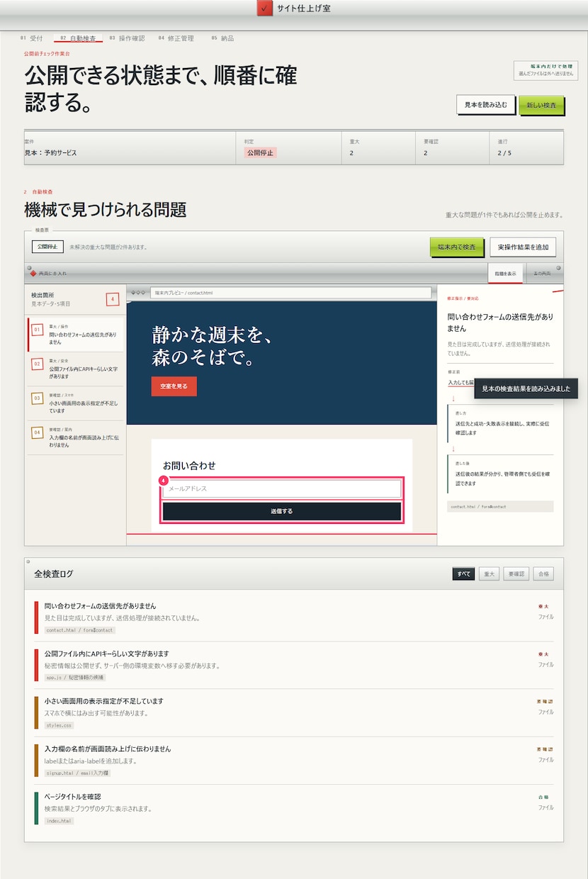Click the 公開停止 status badge in summary row
The width and height of the screenshot is (588, 879).
pyautogui.click(x=260, y=152)
